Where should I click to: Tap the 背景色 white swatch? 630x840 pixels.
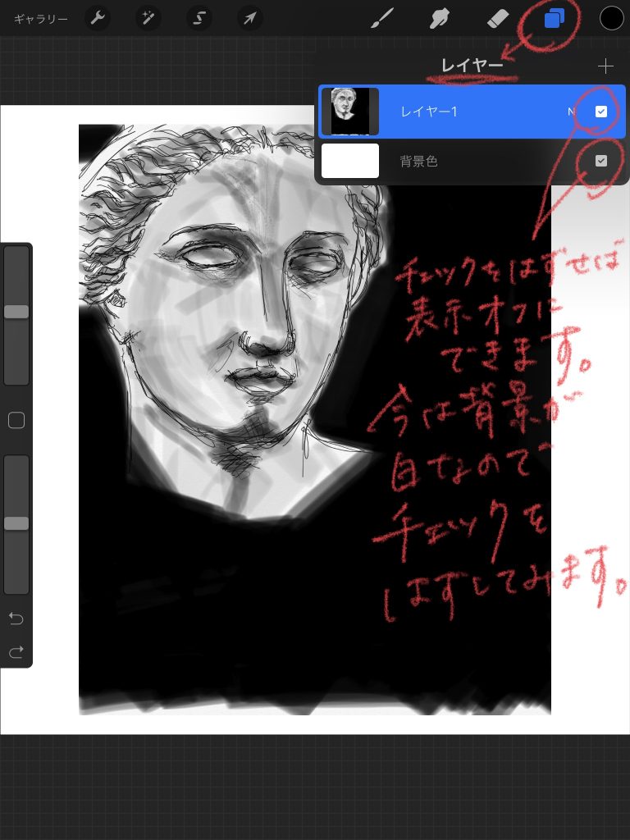click(349, 161)
